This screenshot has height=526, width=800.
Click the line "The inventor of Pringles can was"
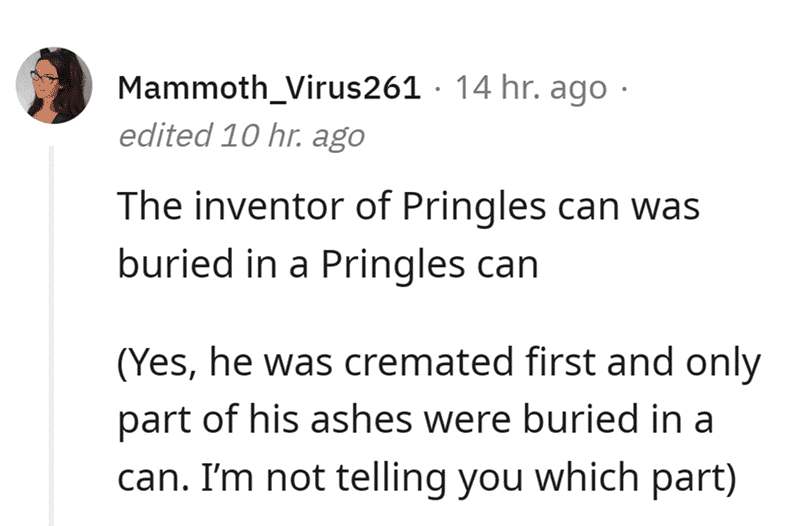tap(409, 207)
